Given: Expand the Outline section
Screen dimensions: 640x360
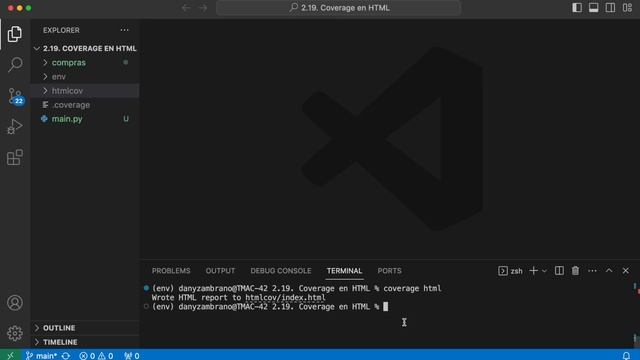Looking at the screenshot, I should 85,328.
